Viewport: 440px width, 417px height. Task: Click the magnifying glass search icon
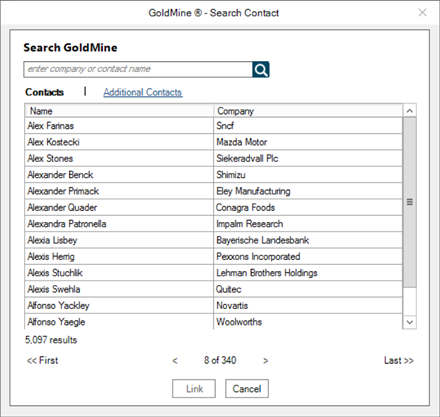[261, 69]
